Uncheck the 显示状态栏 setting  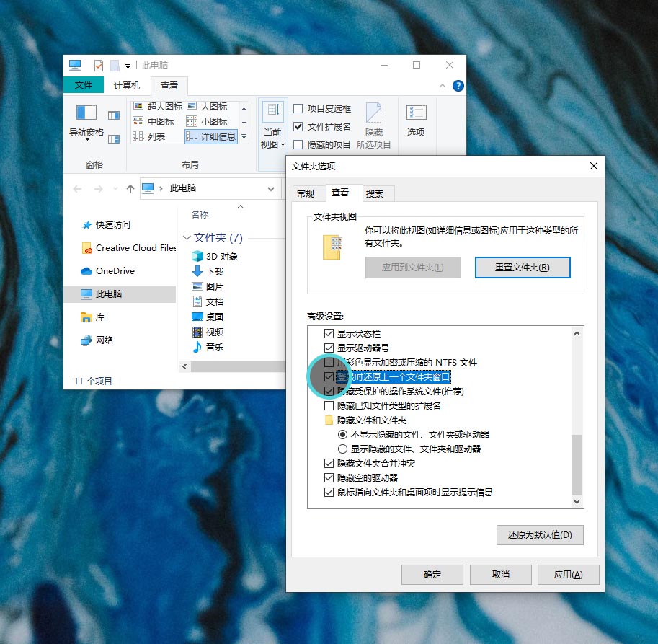tap(329, 333)
